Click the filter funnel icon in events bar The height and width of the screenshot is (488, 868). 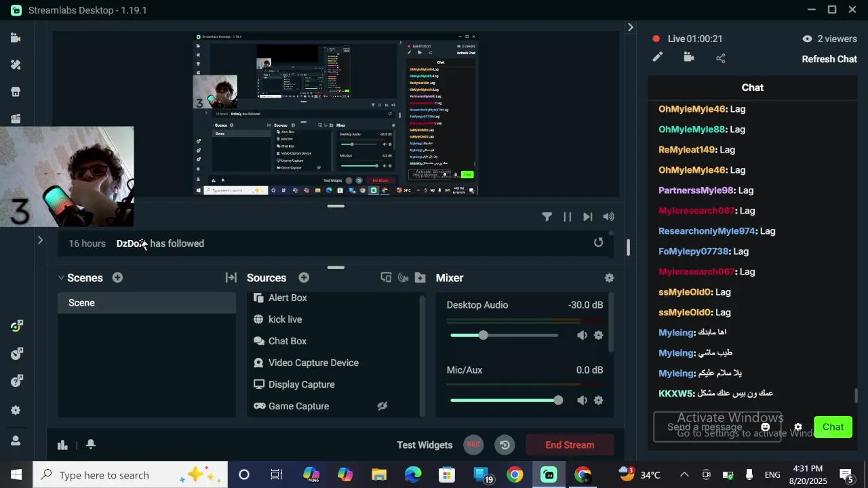547,217
